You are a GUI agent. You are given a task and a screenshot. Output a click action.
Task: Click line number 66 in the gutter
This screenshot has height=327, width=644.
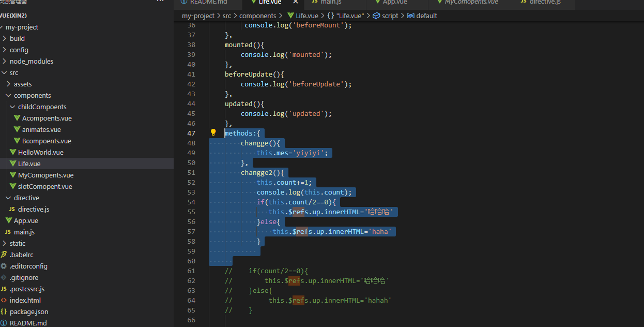point(191,320)
